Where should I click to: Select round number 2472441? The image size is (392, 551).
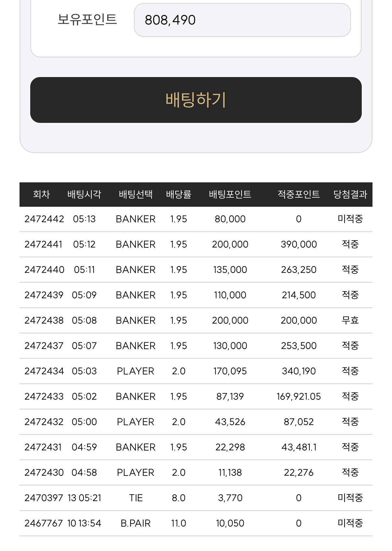click(x=43, y=244)
